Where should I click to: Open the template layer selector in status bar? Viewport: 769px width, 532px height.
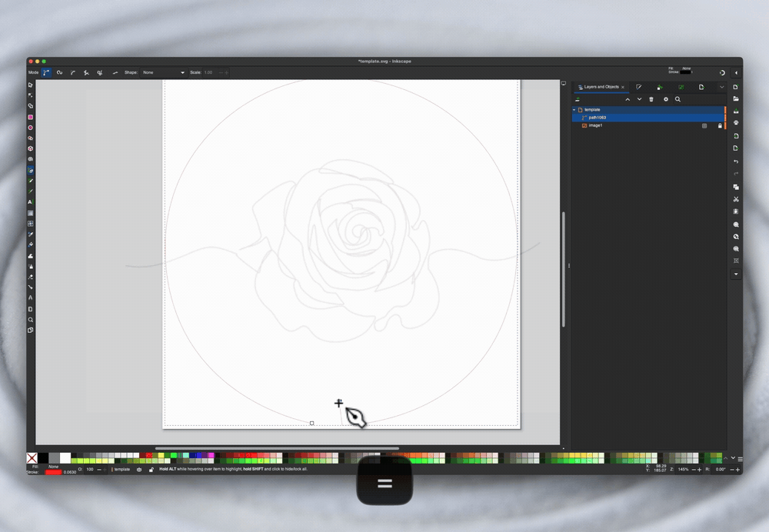121,470
